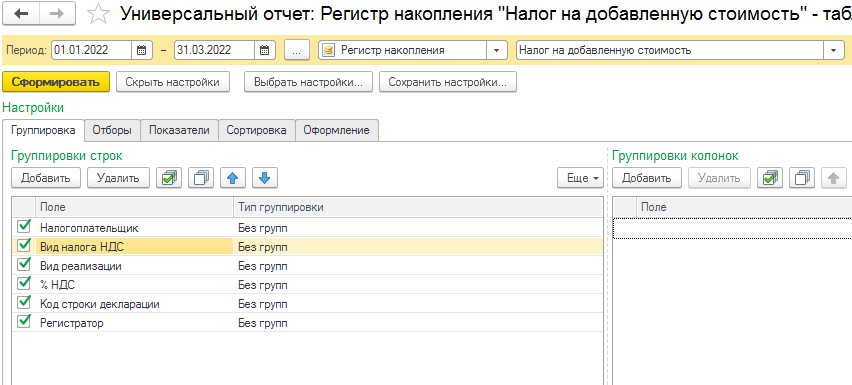The height and width of the screenshot is (385, 852).
Task: Open calendar for start date 01.01.2022
Action: coord(141,51)
